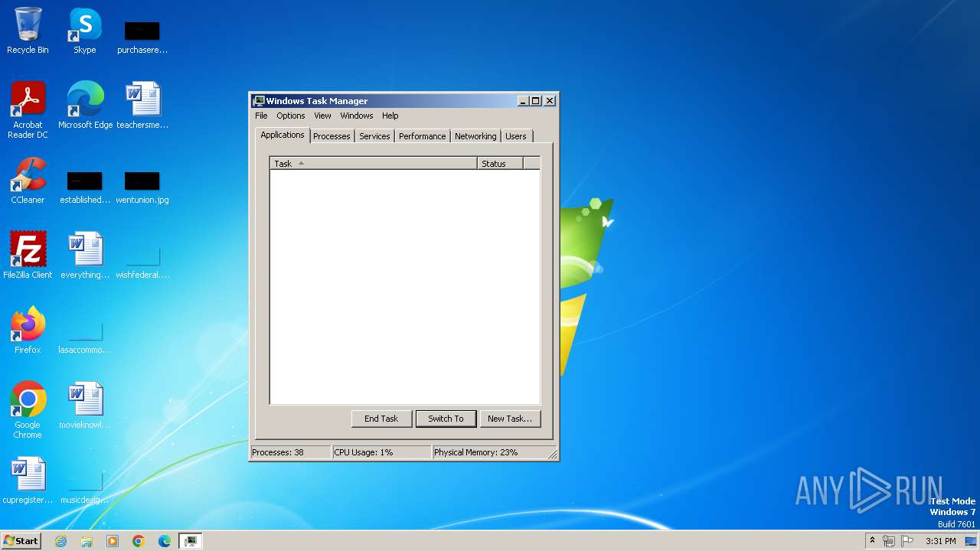Click the Start button
The width and height of the screenshot is (980, 551).
pyautogui.click(x=21, y=541)
